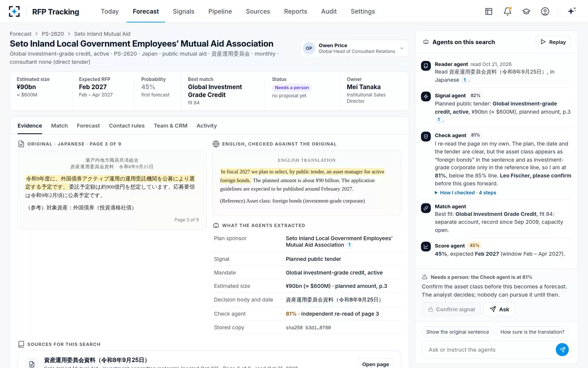
Task: Expand How I checked · 4 steps
Action: tap(465, 193)
